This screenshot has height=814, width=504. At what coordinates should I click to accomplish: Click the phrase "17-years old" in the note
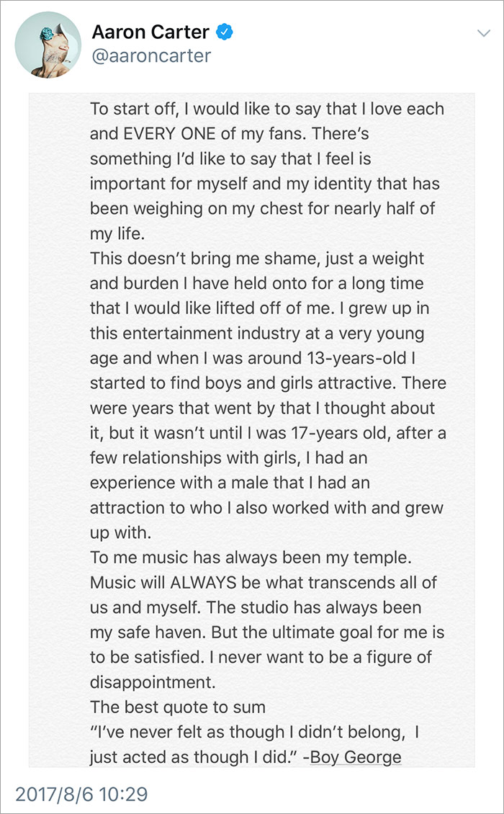click(x=340, y=433)
